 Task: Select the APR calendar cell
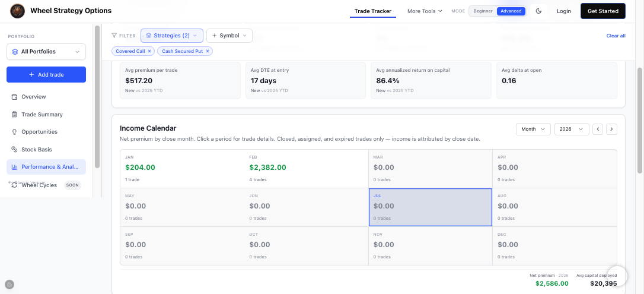[x=554, y=169]
